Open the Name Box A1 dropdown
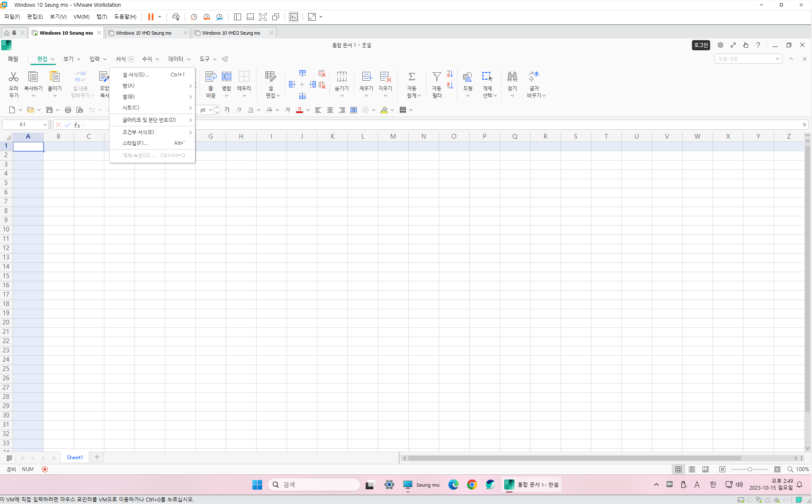The width and height of the screenshot is (812, 504). [45, 125]
